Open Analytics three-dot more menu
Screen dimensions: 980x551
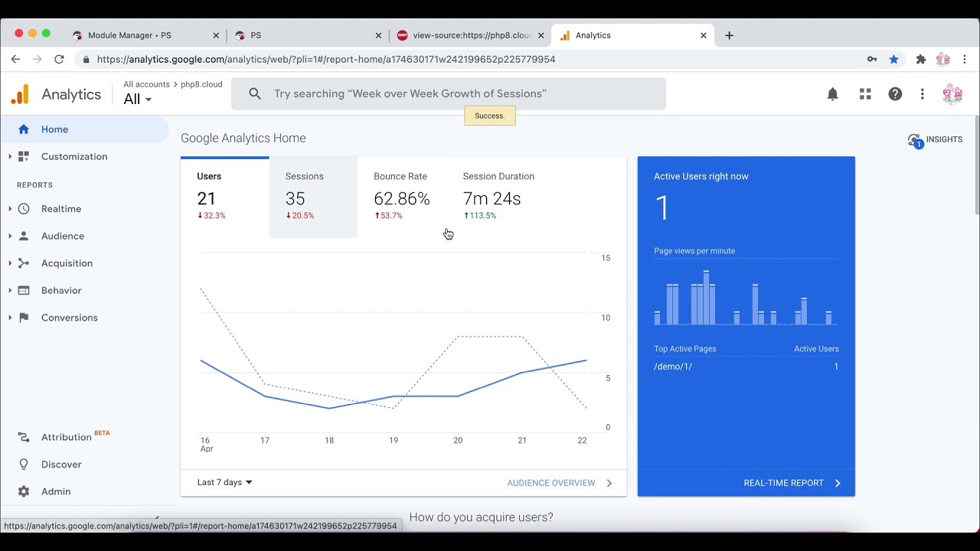pyautogui.click(x=923, y=94)
